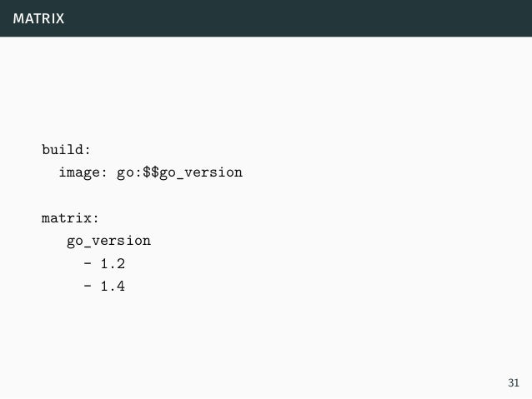Click the underscore in '$$go_version'
The image size is (532, 399).
tap(180, 178)
